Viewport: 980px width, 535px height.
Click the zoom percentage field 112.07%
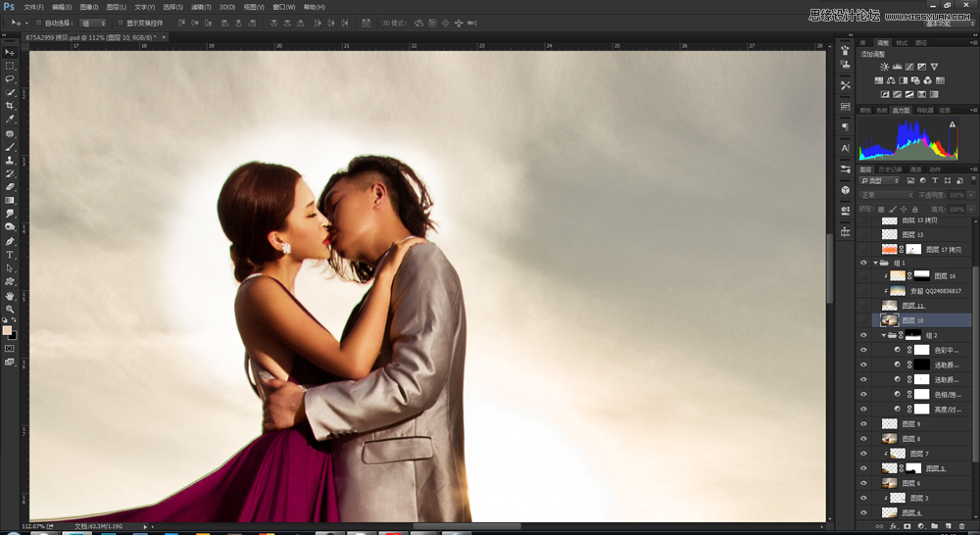[33, 527]
